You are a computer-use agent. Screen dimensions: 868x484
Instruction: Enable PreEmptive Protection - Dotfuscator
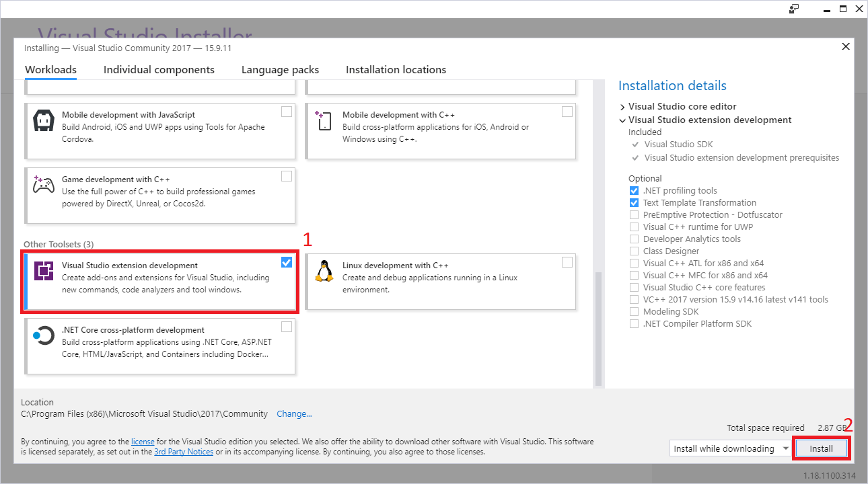[x=634, y=215]
